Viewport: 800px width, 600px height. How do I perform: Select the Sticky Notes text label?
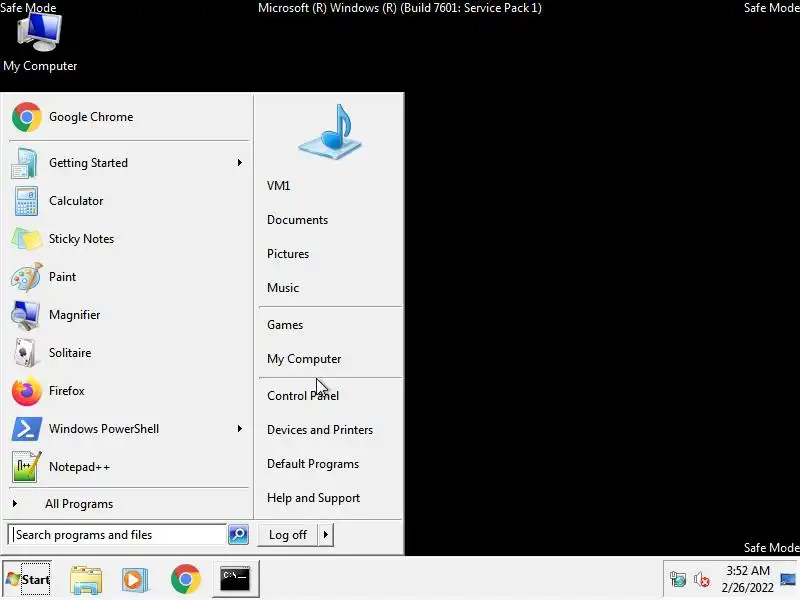point(81,239)
